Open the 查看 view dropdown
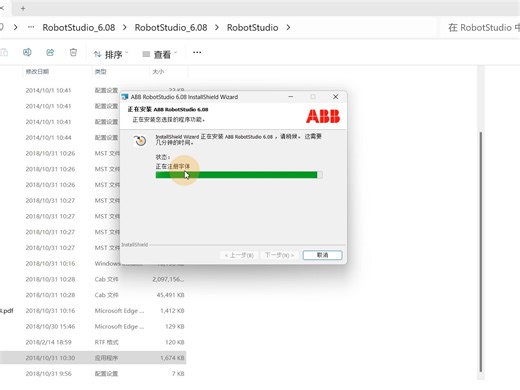The image size is (520, 390). tap(160, 54)
